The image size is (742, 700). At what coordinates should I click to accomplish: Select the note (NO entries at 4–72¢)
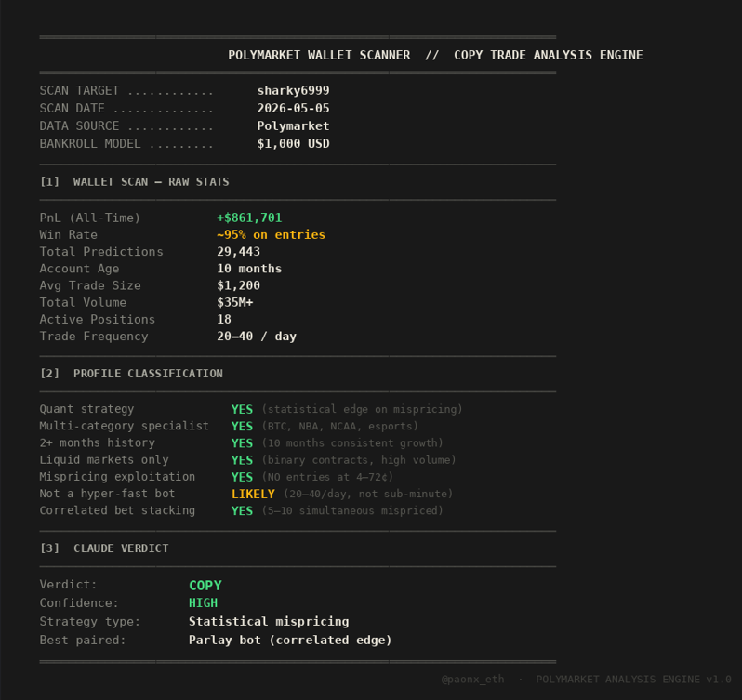[327, 477]
